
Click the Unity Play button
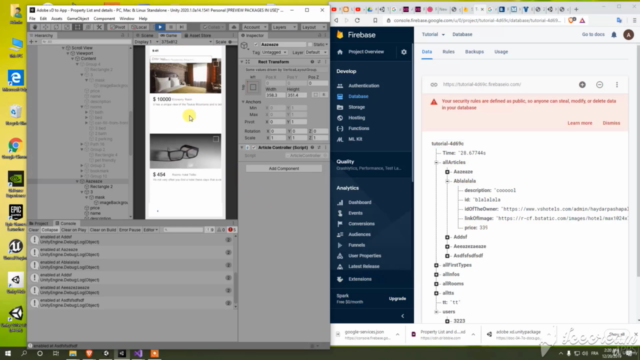(160, 27)
